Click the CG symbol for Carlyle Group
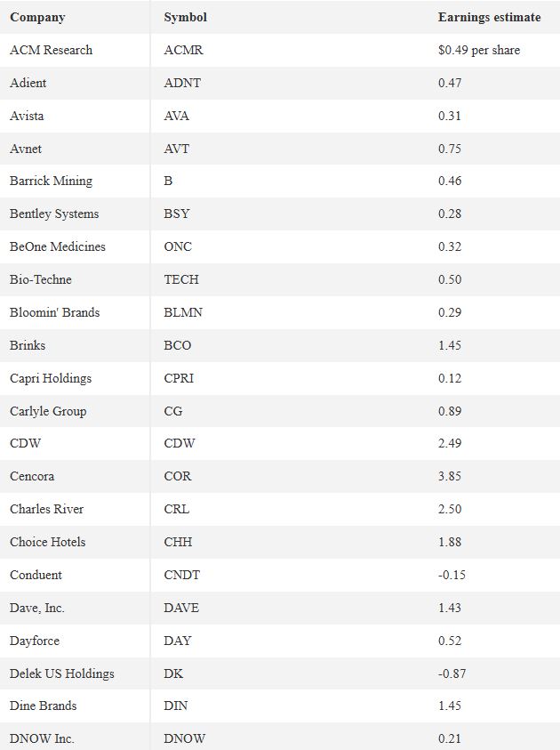 tap(173, 411)
